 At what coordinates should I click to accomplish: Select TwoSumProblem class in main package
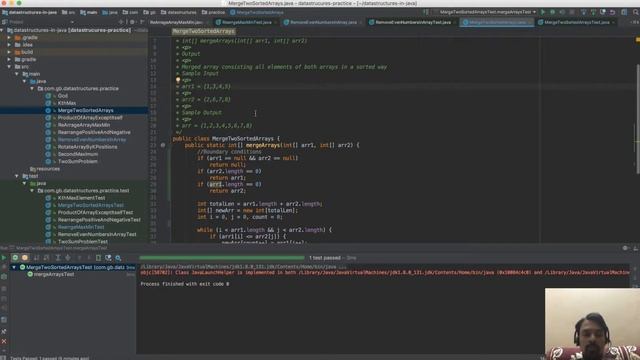pyautogui.click(x=78, y=162)
